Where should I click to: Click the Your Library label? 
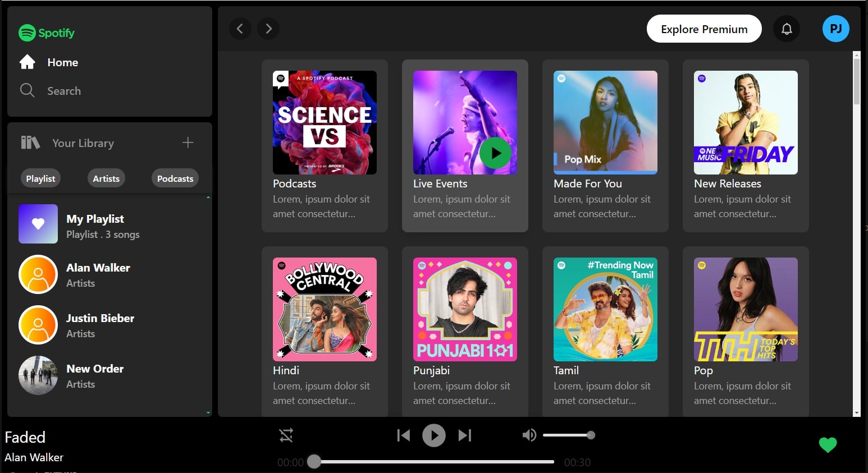pos(83,143)
